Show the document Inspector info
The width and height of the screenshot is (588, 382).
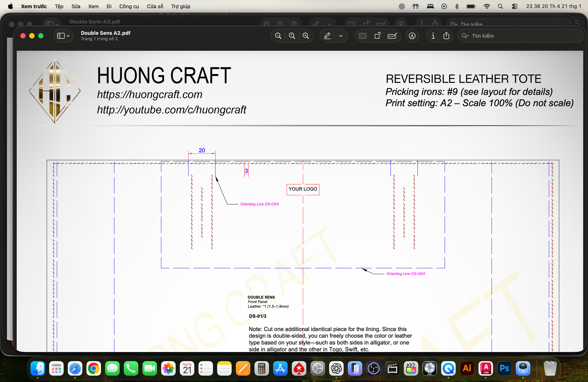433,36
